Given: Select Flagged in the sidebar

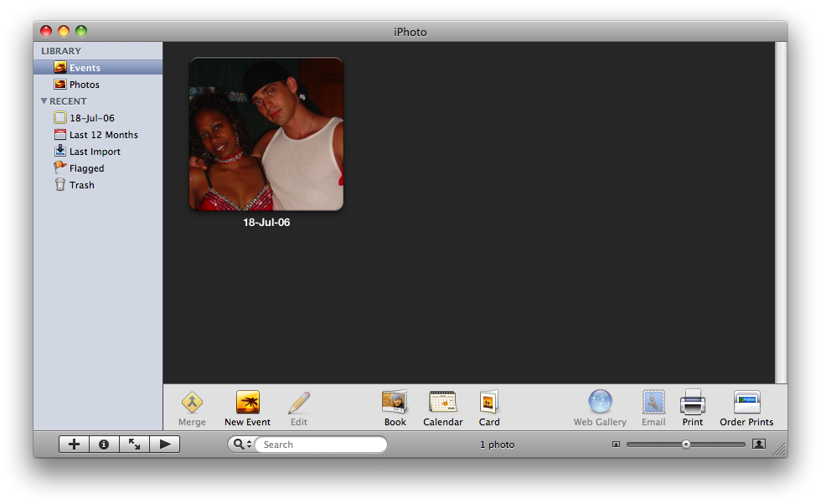Looking at the screenshot, I should coord(86,168).
